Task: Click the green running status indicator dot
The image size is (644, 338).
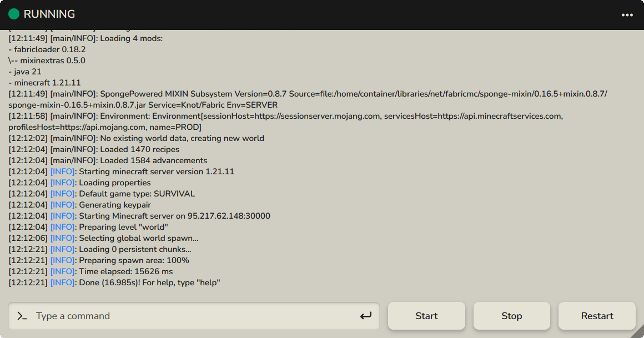Action: click(14, 14)
